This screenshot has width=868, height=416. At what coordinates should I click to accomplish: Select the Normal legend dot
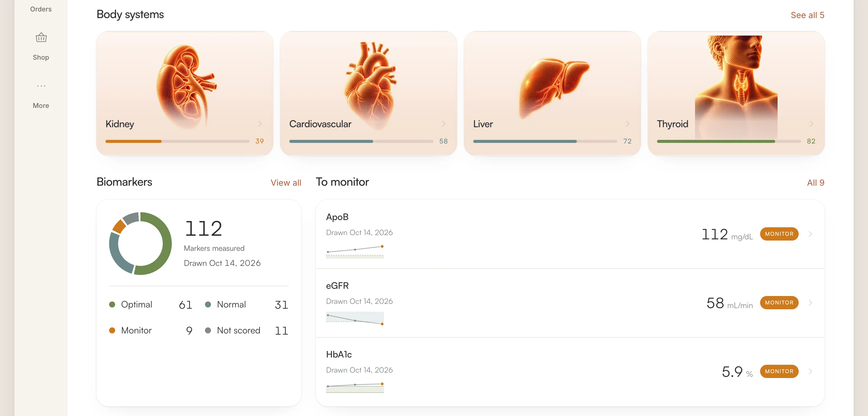tap(208, 304)
